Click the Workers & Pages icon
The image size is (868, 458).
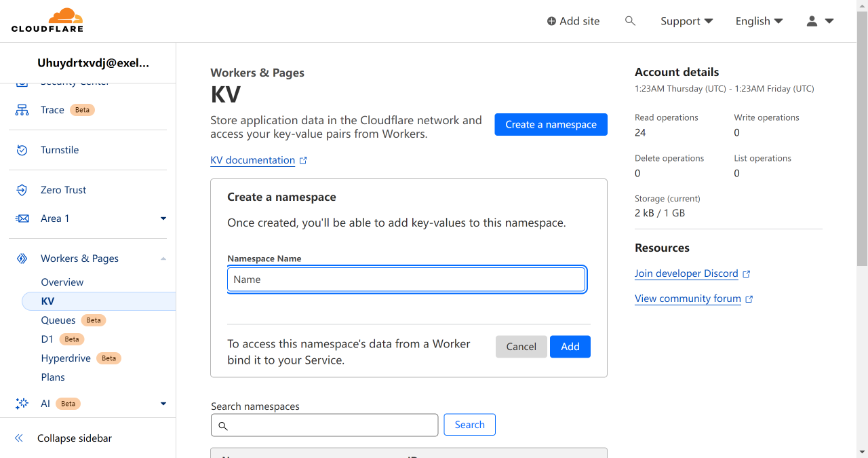22,259
